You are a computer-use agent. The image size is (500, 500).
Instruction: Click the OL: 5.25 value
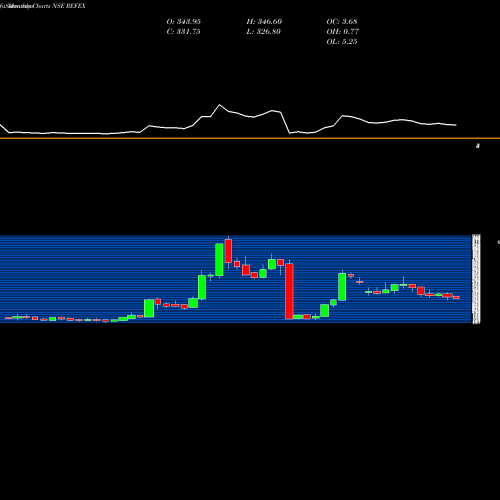coord(342,42)
